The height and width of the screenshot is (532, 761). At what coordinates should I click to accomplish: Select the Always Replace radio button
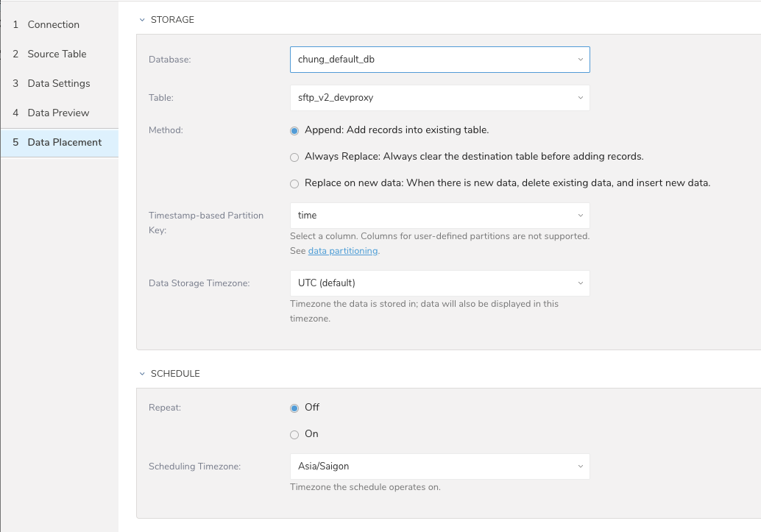tap(295, 157)
